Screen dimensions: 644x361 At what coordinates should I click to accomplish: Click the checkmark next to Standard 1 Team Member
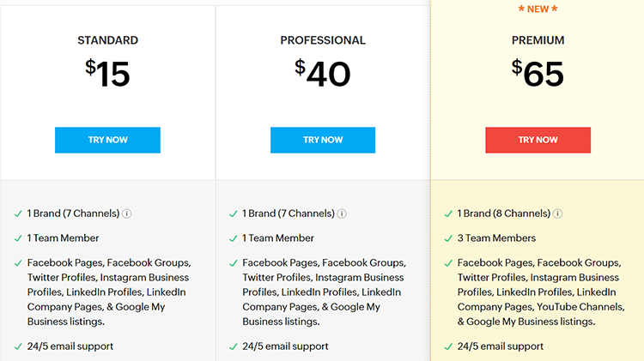coord(19,238)
